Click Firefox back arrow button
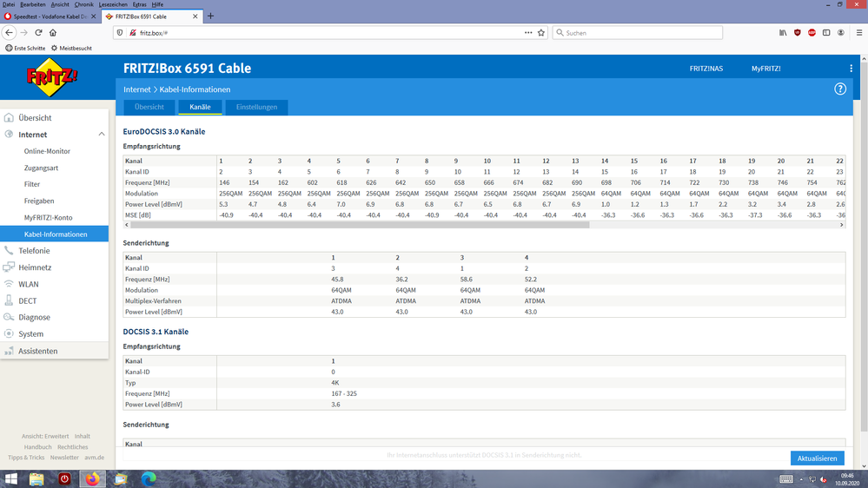This screenshot has width=868, height=488. 9,33
